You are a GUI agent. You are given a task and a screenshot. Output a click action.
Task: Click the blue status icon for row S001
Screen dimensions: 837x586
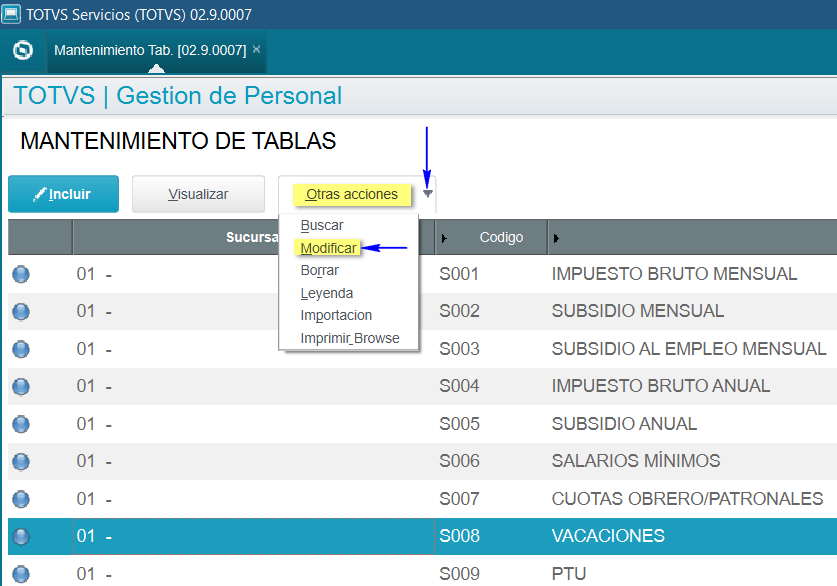coord(21,274)
